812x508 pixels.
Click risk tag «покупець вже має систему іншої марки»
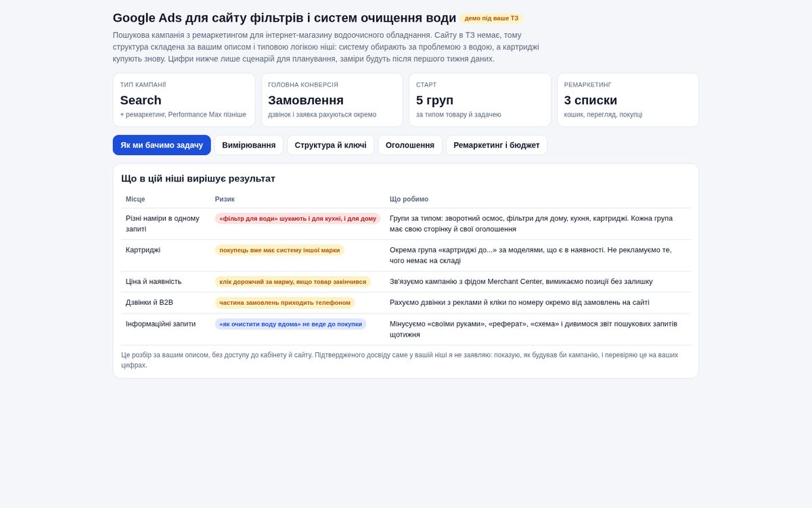[279, 250]
